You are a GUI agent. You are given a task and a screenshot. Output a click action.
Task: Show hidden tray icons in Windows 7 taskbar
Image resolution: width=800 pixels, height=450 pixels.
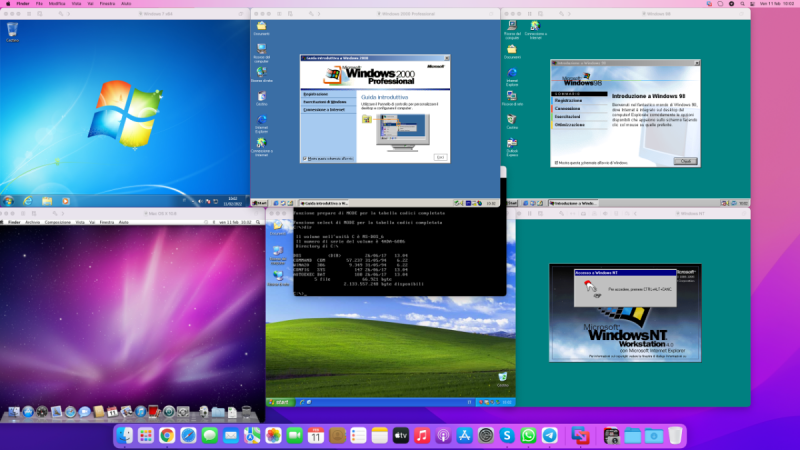[x=193, y=201]
